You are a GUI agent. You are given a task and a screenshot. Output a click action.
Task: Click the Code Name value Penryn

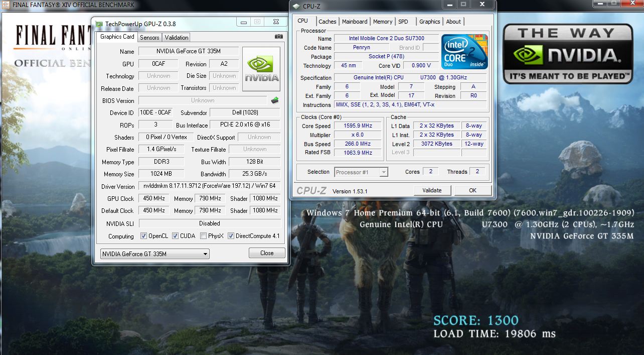pyautogui.click(x=362, y=48)
